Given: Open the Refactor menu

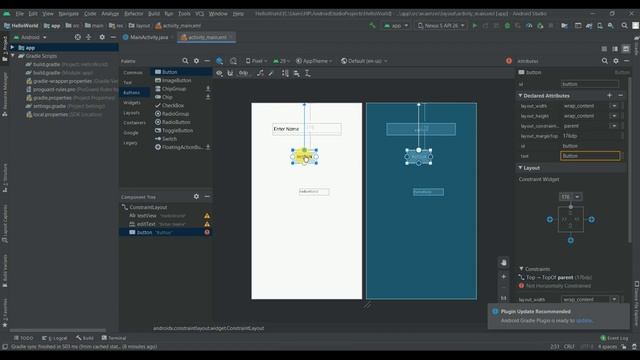Looking at the screenshot, I should pyautogui.click(x=133, y=13).
